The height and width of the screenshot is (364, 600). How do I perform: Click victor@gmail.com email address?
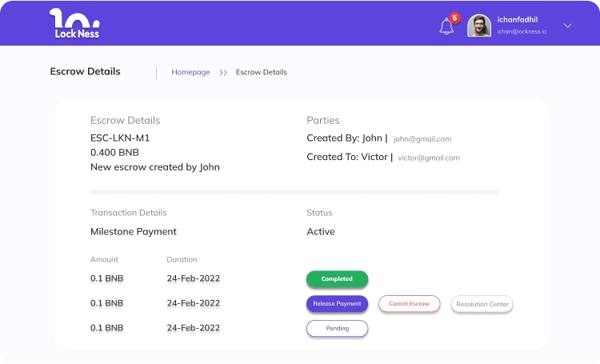tap(429, 158)
